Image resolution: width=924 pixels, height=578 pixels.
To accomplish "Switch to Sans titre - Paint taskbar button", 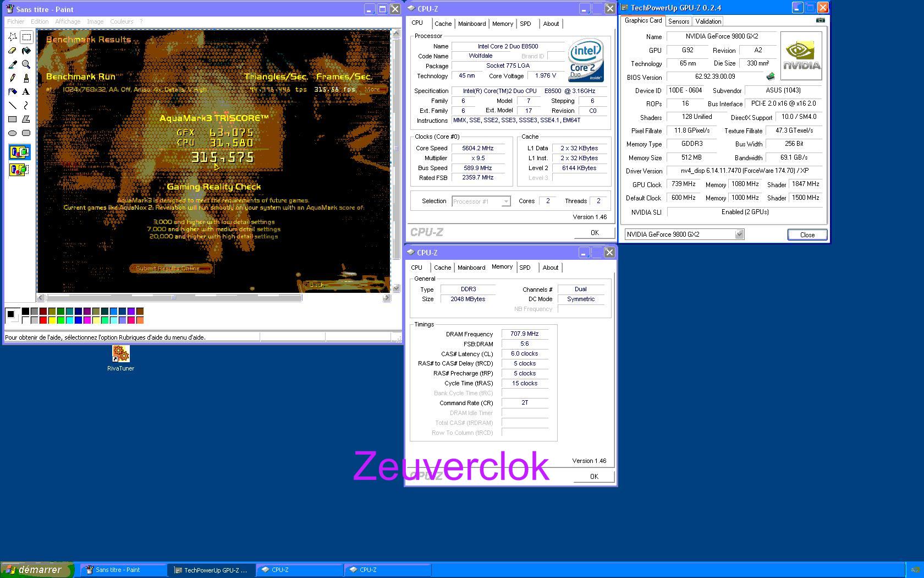I will 123,570.
